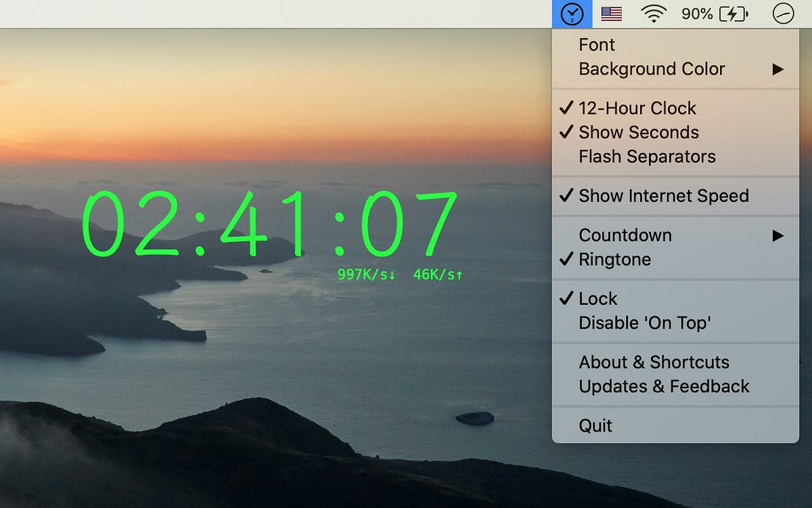Open the Countdown submenu

pyautogui.click(x=626, y=235)
